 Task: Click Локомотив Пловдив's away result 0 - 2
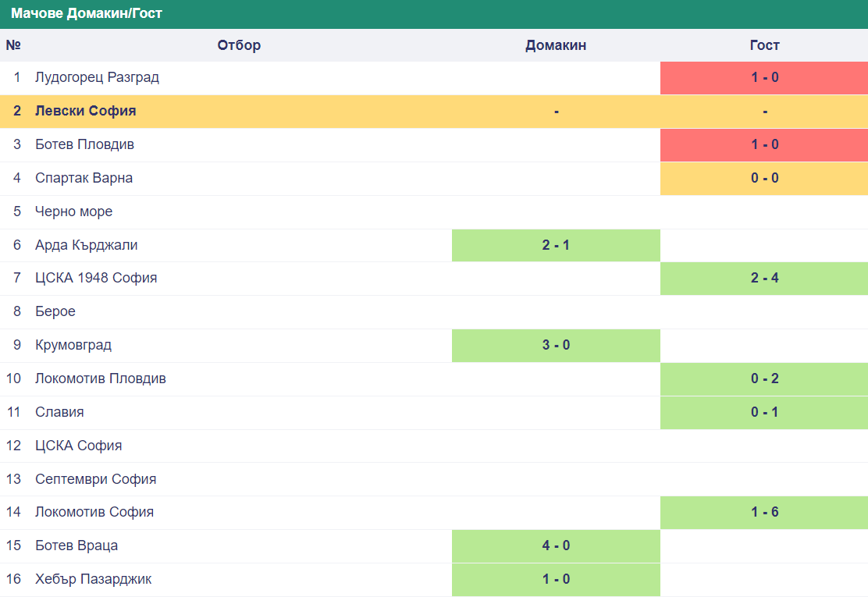click(x=764, y=379)
